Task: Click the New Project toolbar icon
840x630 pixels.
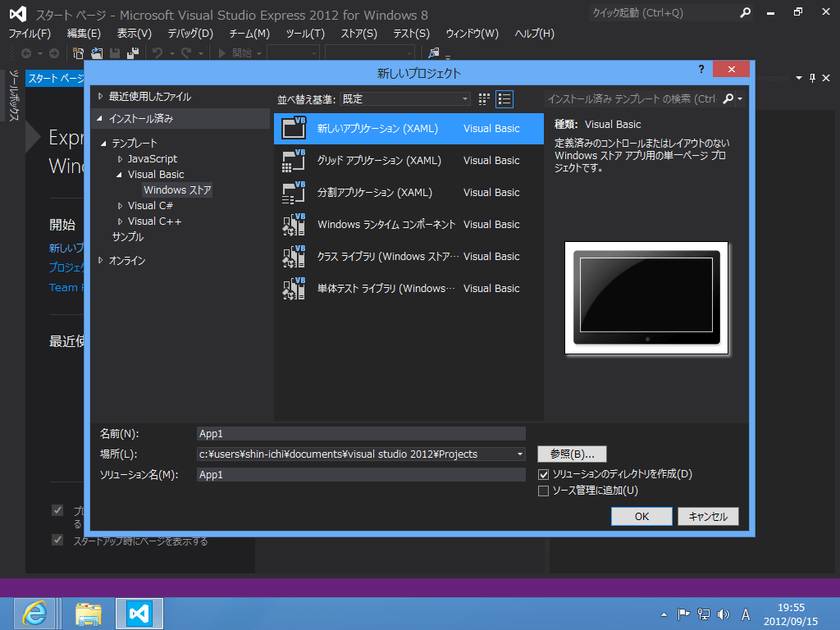Action: [x=78, y=53]
